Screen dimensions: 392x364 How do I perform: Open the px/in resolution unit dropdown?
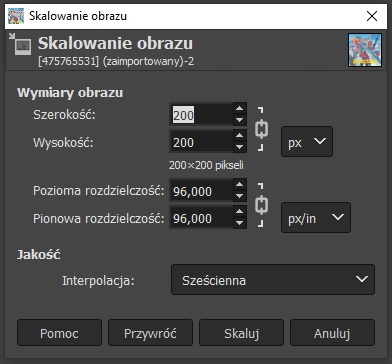316,217
